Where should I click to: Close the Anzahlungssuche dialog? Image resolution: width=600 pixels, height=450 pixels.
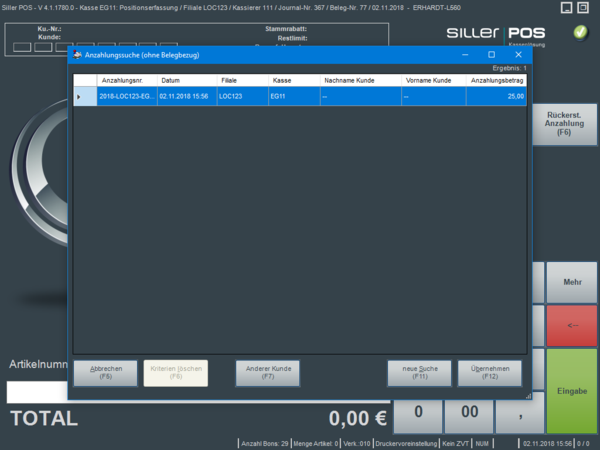pos(518,55)
